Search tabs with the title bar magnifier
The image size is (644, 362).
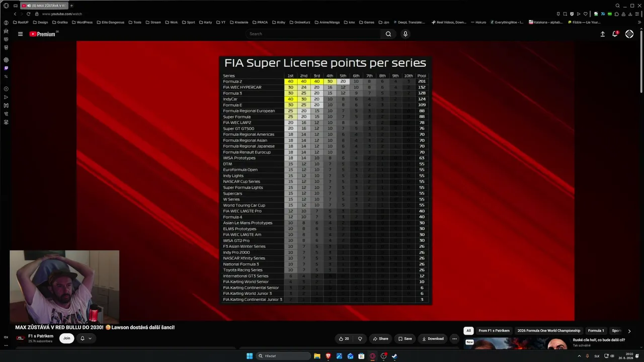(x=618, y=6)
